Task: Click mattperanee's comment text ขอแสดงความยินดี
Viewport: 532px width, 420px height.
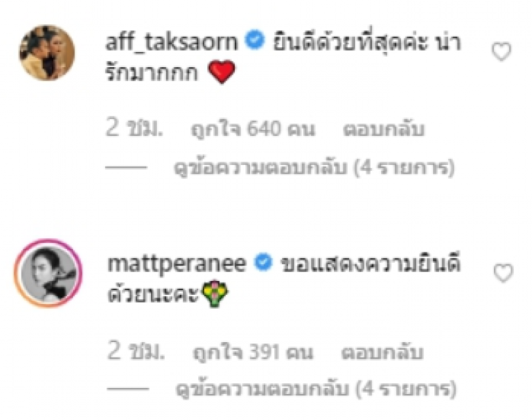Action: coord(371,264)
